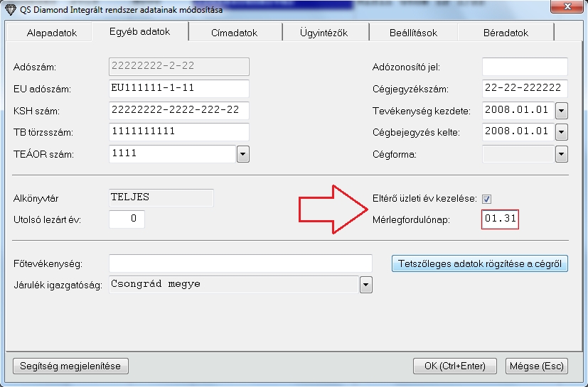Open the Tevékenység kezdete date picker
The width and height of the screenshot is (588, 387).
click(x=561, y=111)
